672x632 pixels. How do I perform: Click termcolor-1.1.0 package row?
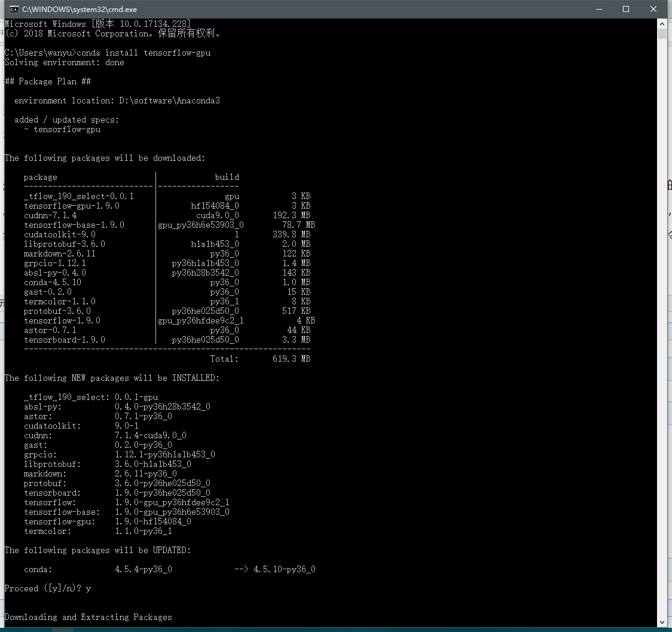pyautogui.click(x=167, y=301)
